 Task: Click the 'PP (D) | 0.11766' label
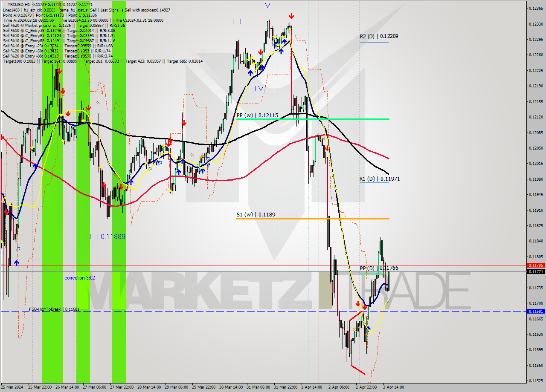[x=379, y=268]
